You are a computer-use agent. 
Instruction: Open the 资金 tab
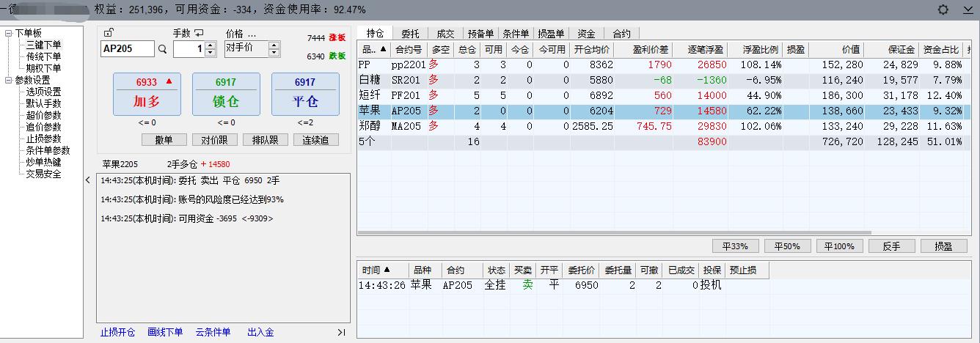click(x=586, y=34)
